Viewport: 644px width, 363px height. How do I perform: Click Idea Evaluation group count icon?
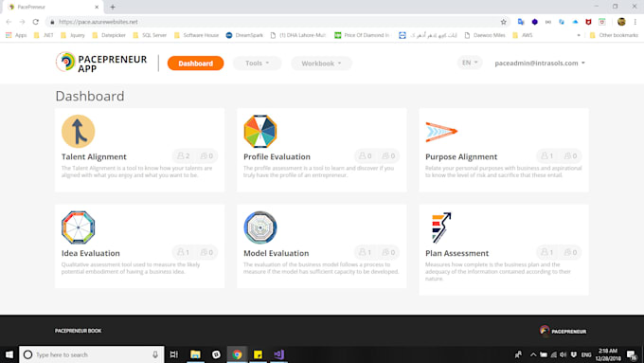[204, 252]
